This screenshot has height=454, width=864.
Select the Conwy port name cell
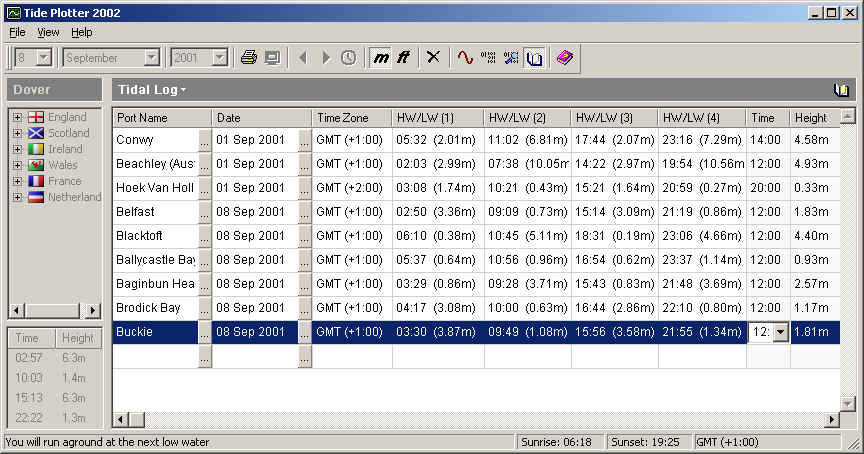coord(155,140)
